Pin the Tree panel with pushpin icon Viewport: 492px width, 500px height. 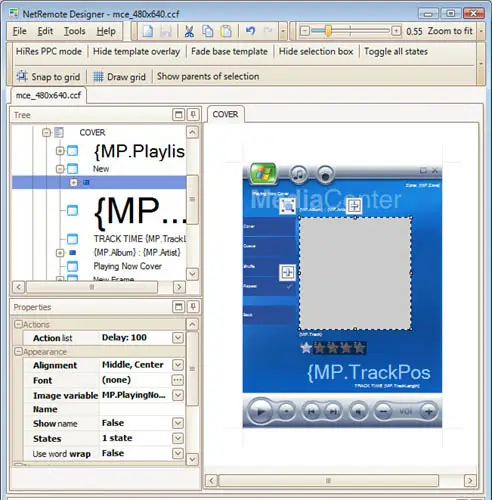pyautogui.click(x=193, y=115)
